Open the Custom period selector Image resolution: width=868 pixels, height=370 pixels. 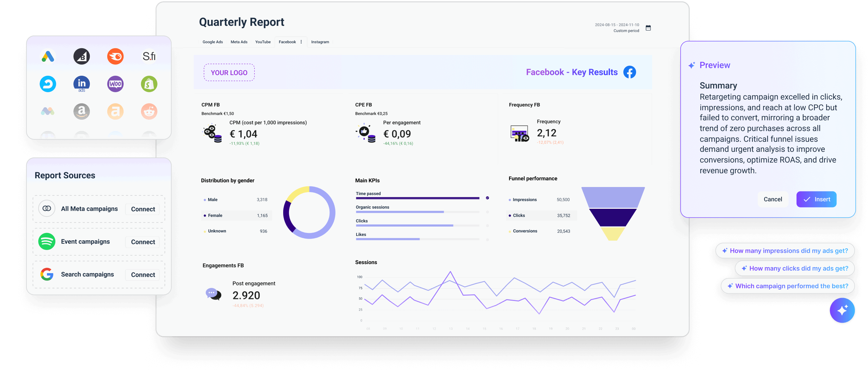(x=626, y=30)
